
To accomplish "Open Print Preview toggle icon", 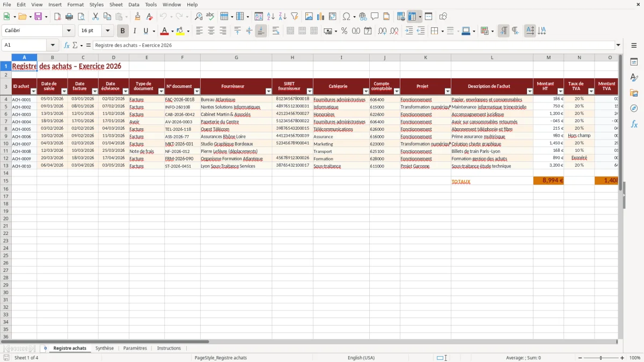I will [x=80, y=17].
